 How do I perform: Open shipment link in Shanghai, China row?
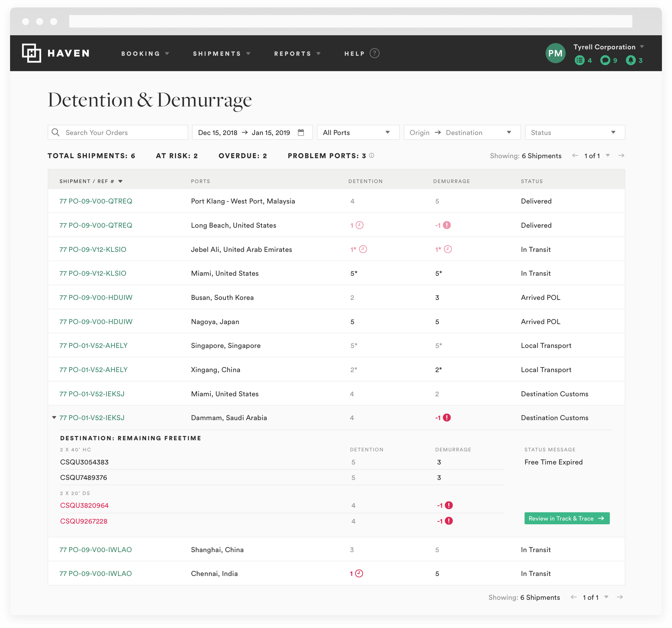96,550
